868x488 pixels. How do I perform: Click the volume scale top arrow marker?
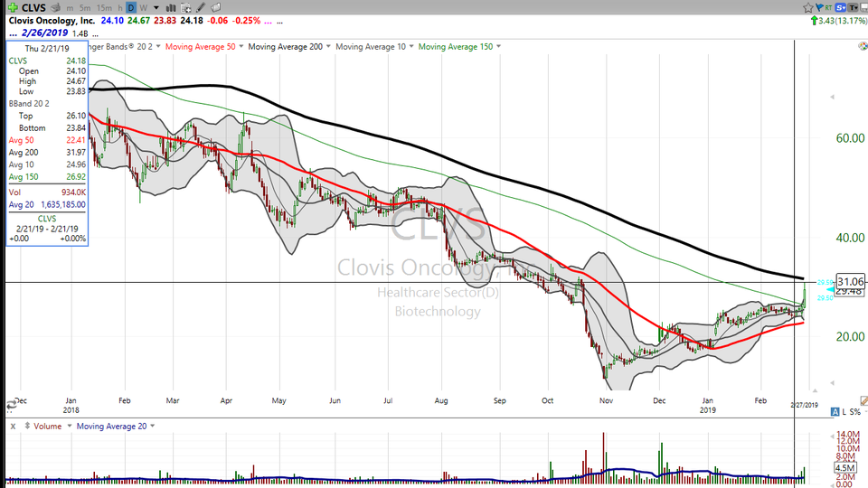pyautogui.click(x=832, y=436)
